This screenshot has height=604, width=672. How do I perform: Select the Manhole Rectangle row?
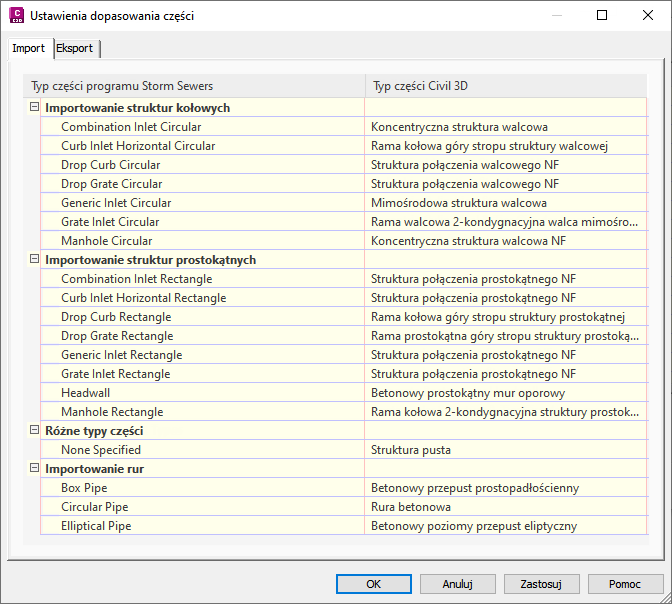coord(112,412)
